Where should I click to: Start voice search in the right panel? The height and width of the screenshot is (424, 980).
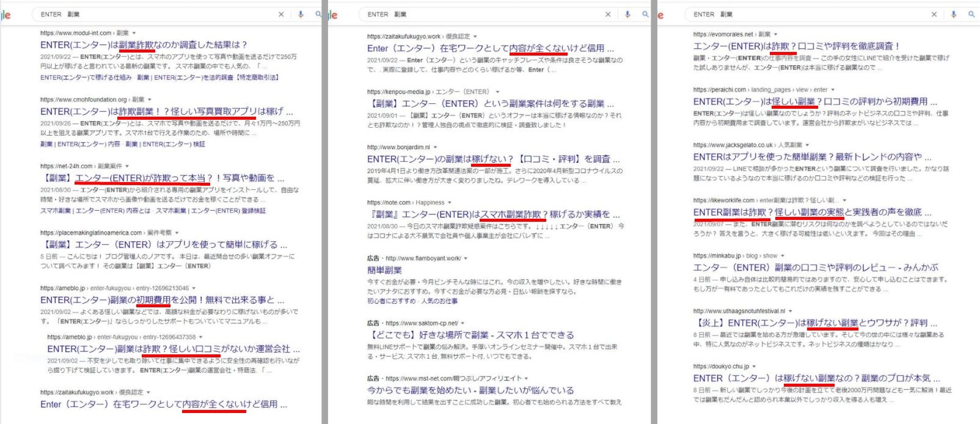click(953, 14)
